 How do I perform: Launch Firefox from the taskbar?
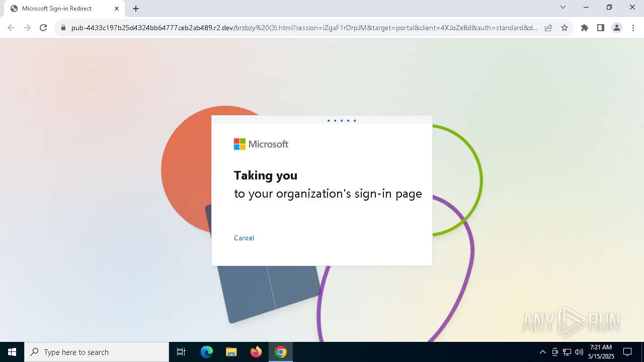(256, 352)
